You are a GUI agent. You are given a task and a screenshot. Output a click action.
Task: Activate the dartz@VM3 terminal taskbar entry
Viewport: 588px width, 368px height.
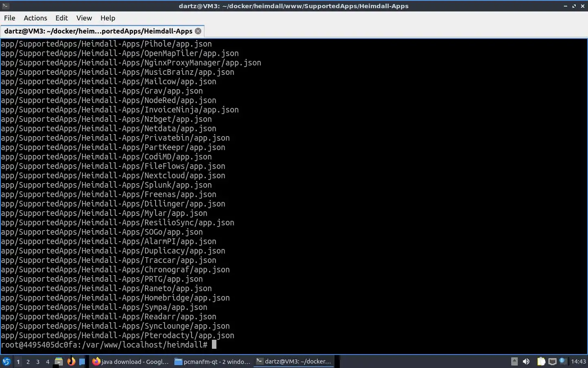(294, 361)
